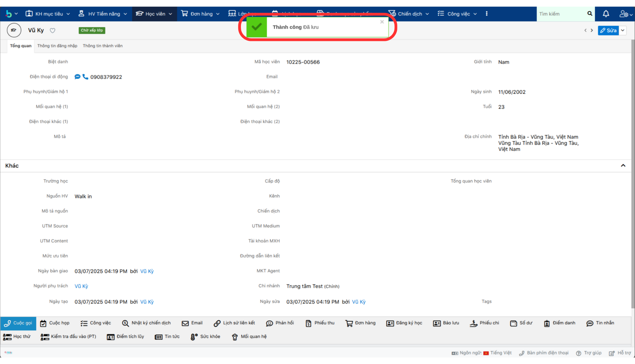Go to the previous record arrow
The width and height of the screenshot is (635, 364).
click(x=585, y=30)
